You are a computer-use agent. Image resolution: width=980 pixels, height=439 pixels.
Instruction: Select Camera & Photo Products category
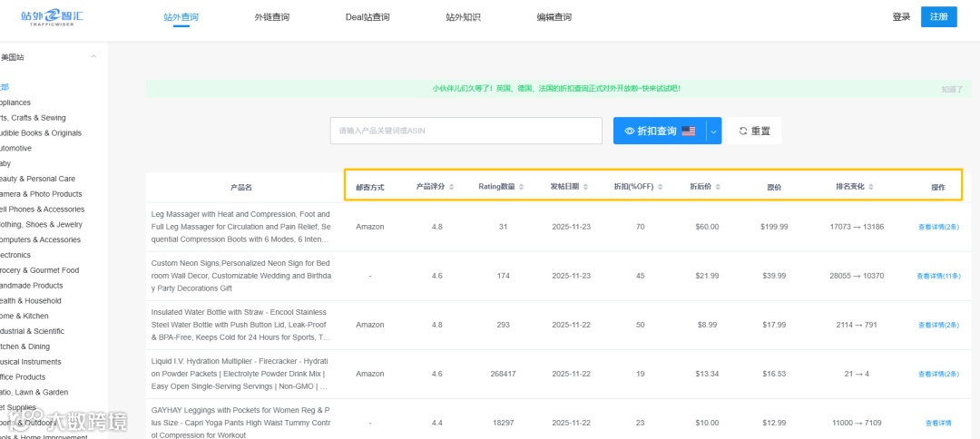[x=41, y=194]
